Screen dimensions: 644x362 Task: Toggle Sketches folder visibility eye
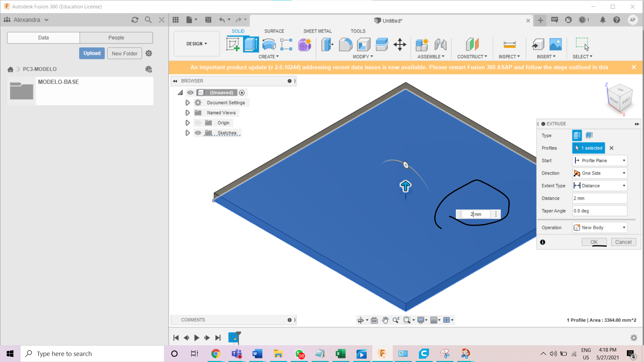point(198,133)
